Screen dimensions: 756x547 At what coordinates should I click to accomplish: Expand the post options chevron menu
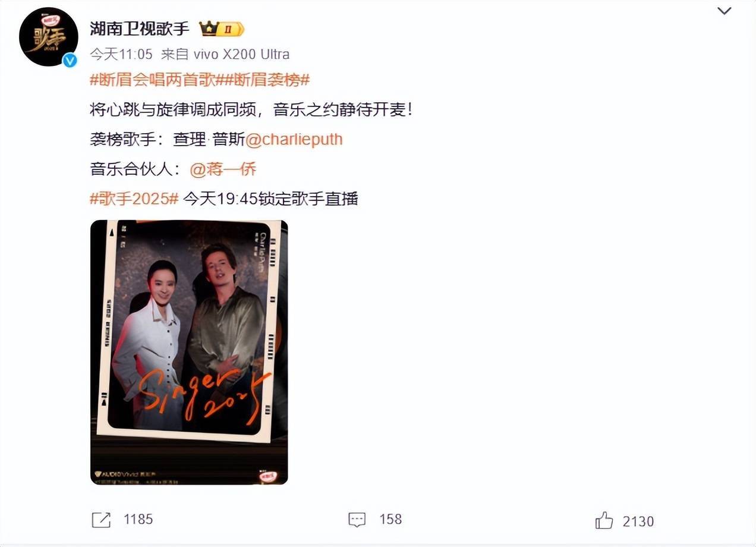(724, 11)
